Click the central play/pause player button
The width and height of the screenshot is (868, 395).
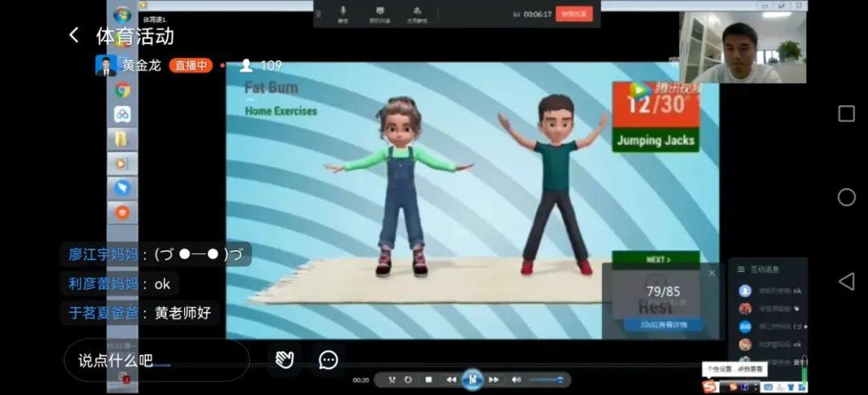pyautogui.click(x=473, y=380)
